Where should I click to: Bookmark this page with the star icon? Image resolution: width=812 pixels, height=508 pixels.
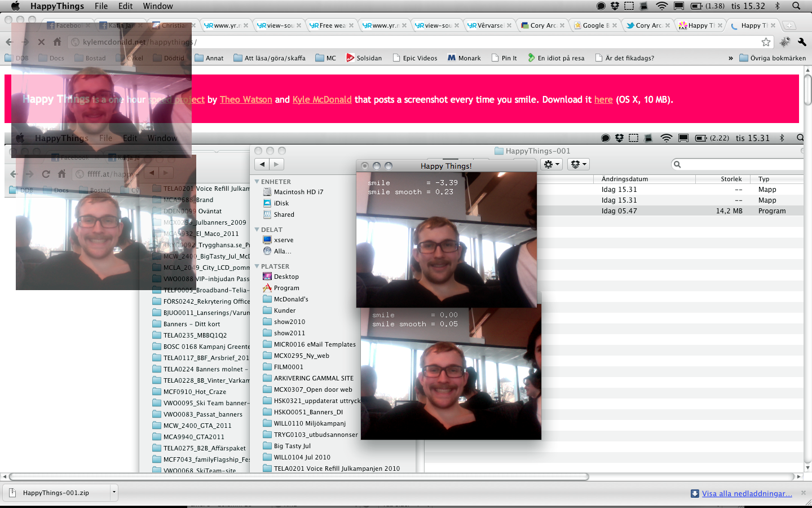(766, 42)
